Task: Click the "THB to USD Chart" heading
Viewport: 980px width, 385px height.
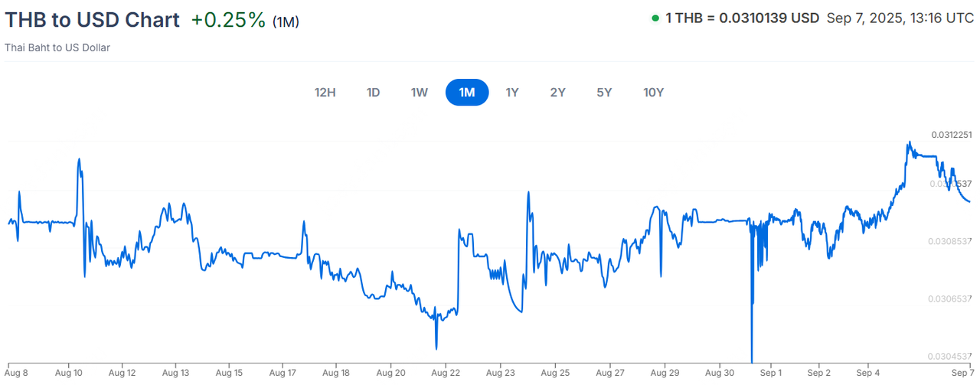Action: point(92,20)
